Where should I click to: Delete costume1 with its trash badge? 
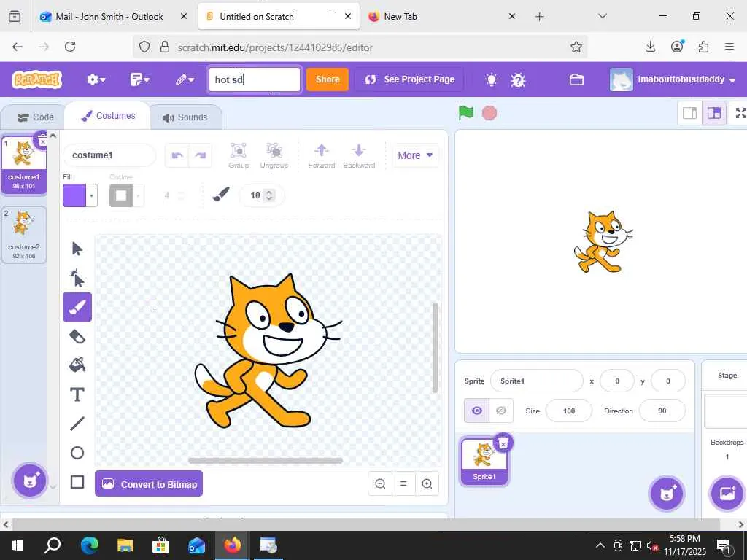42,141
